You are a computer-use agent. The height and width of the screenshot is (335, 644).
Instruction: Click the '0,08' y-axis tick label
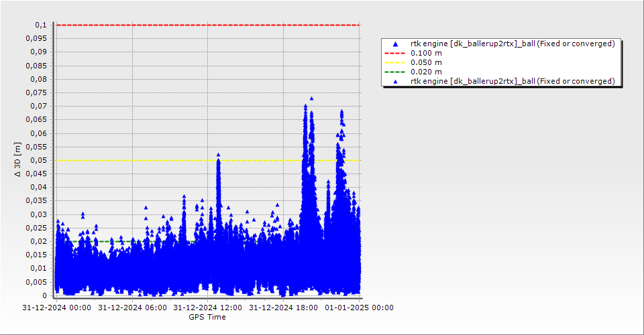click(x=39, y=79)
